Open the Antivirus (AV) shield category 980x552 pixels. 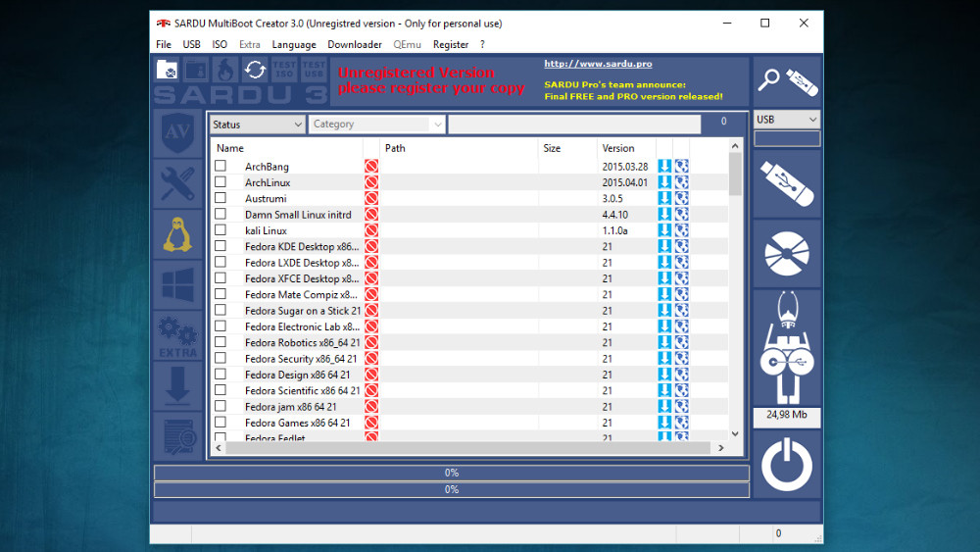(177, 132)
